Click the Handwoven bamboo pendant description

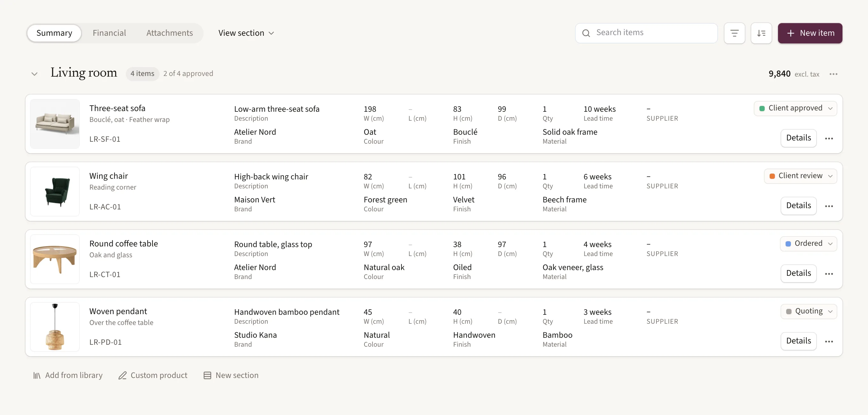(x=287, y=312)
